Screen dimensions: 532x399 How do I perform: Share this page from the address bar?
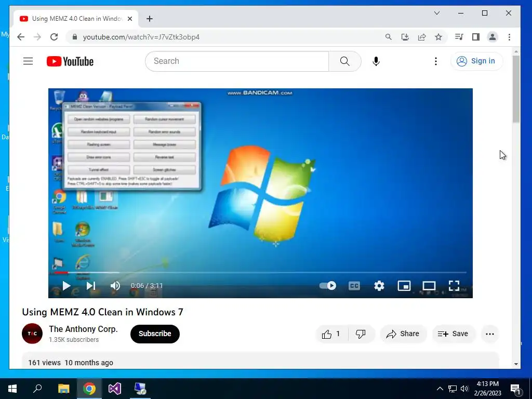(422, 37)
